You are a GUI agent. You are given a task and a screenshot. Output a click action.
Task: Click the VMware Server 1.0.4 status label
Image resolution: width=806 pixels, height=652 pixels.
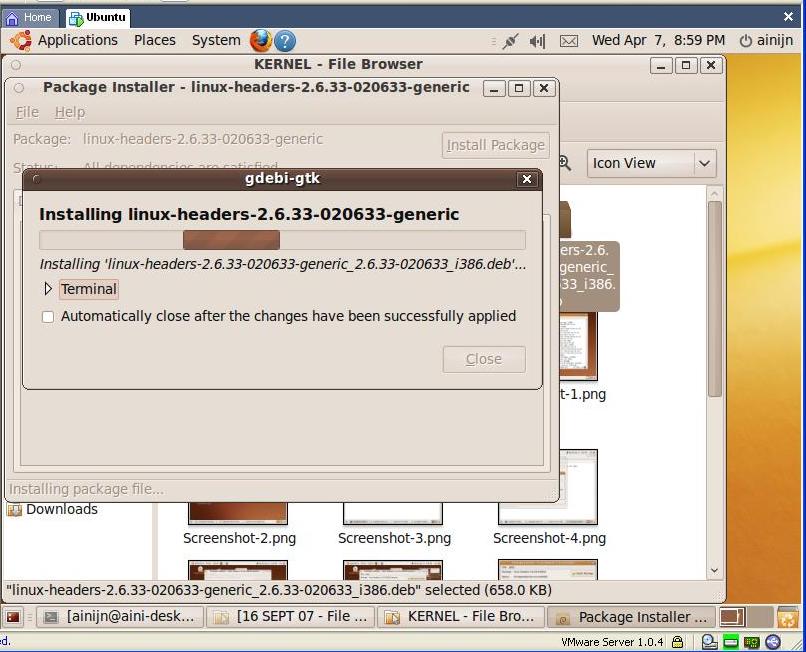tap(612, 642)
